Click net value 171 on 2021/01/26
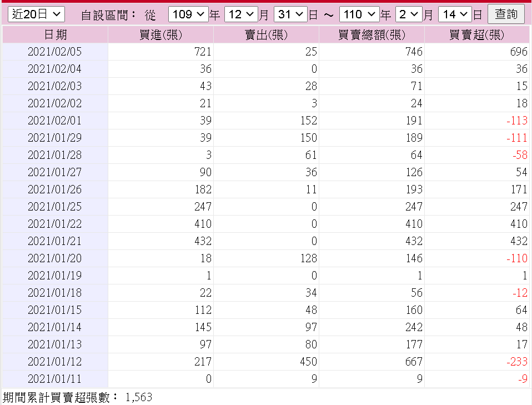 point(519,189)
